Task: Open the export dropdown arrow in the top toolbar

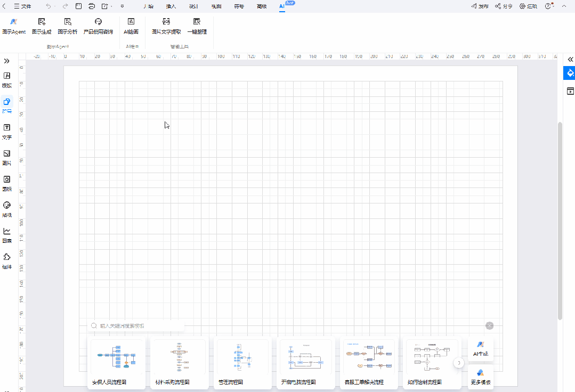Action: 111,6
